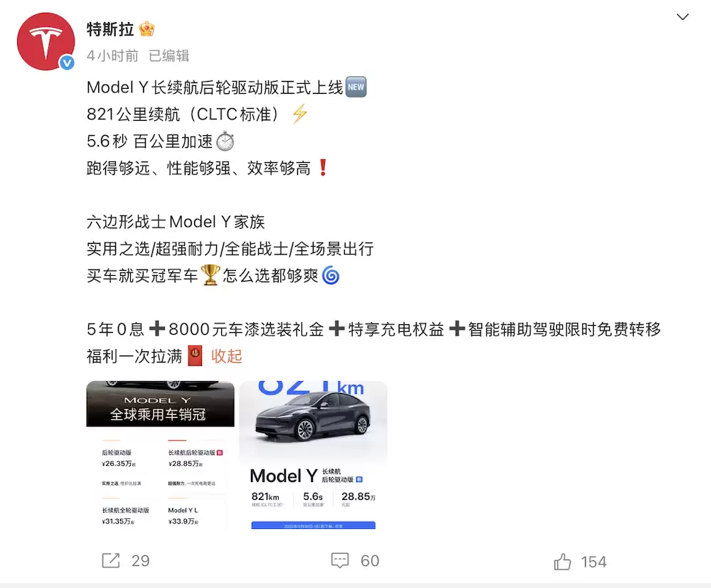Click the NEW emoji badge in post

tap(356, 87)
